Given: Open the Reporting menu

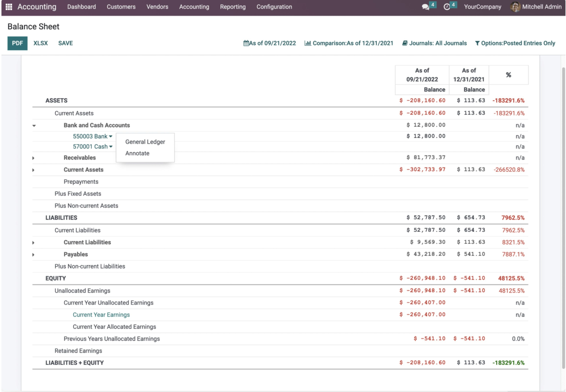Looking at the screenshot, I should point(233,7).
